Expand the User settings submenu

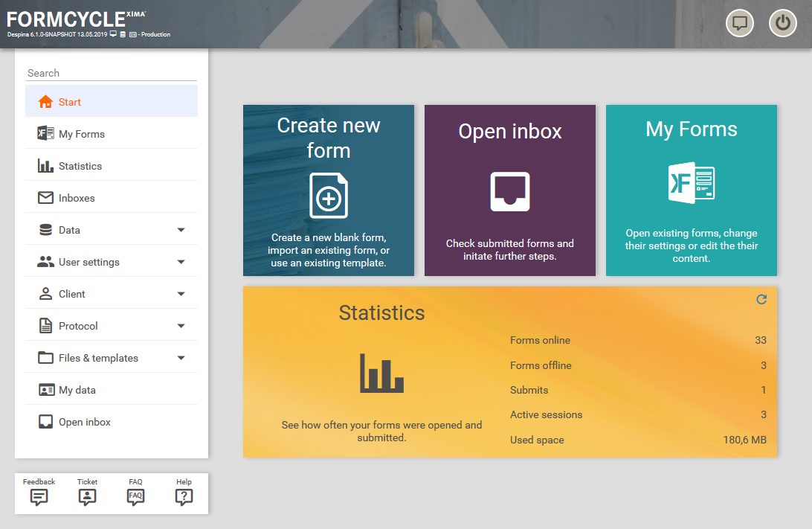181,262
